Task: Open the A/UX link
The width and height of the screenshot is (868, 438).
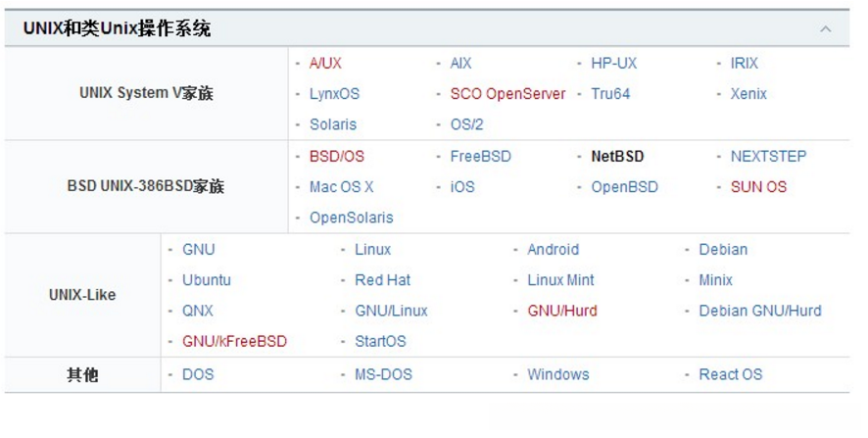Action: [325, 63]
